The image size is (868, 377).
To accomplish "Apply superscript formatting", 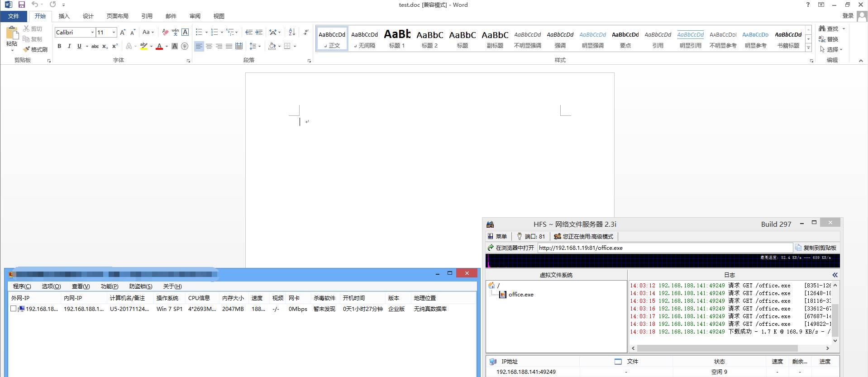I will (115, 46).
